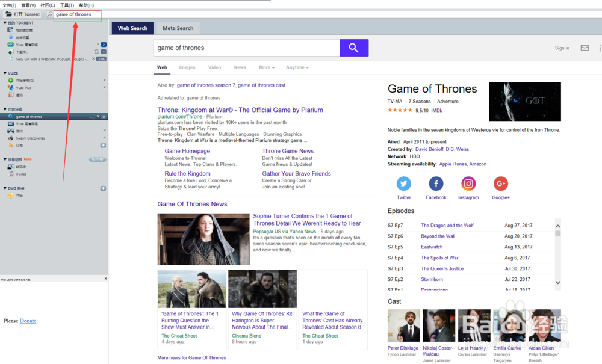Viewport: 602px width, 364px height.
Task: Close the Plus Users Don't See Ads panel
Action: click(x=105, y=279)
